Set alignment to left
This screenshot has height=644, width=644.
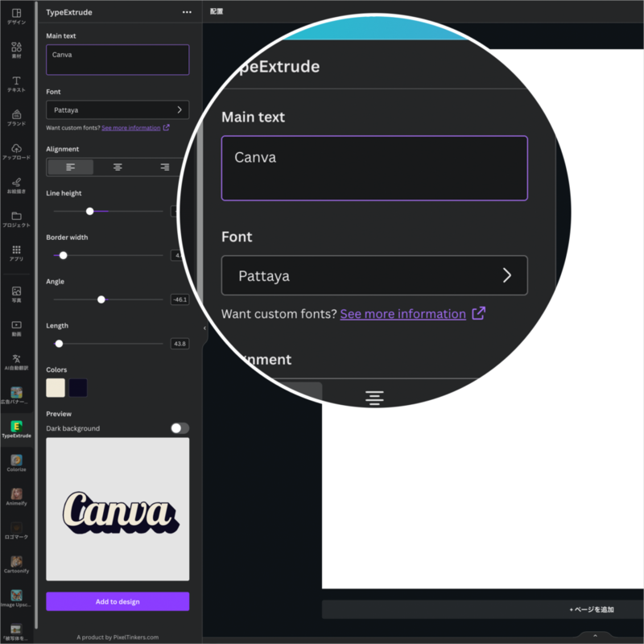[x=71, y=167]
